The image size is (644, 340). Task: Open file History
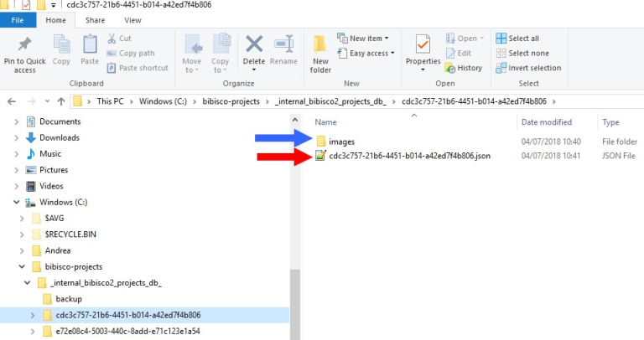tap(464, 68)
